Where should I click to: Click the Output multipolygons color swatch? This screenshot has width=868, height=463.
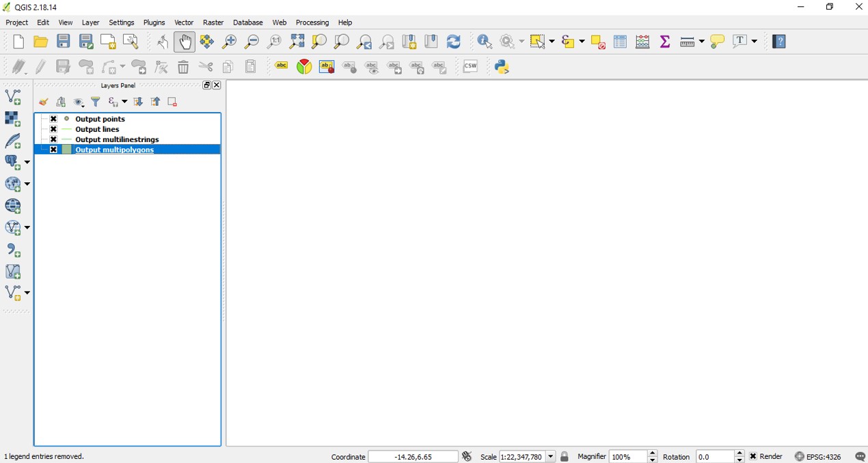click(65, 149)
